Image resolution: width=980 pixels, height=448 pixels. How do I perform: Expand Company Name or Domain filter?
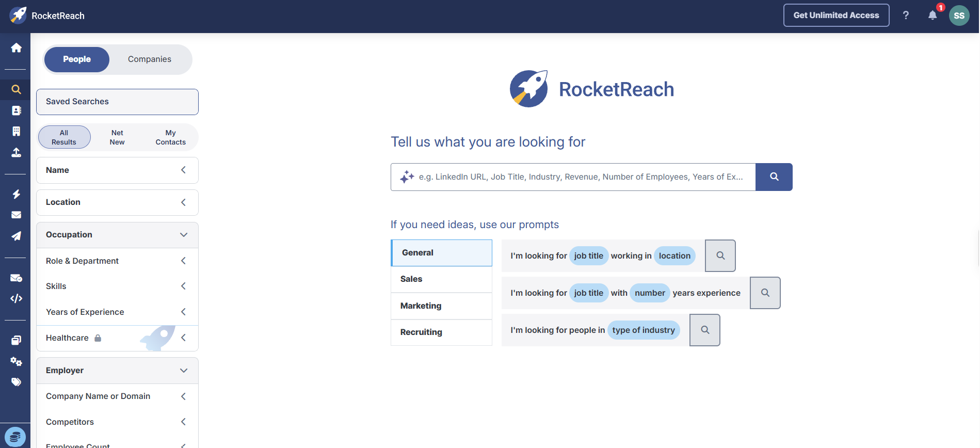pyautogui.click(x=117, y=396)
